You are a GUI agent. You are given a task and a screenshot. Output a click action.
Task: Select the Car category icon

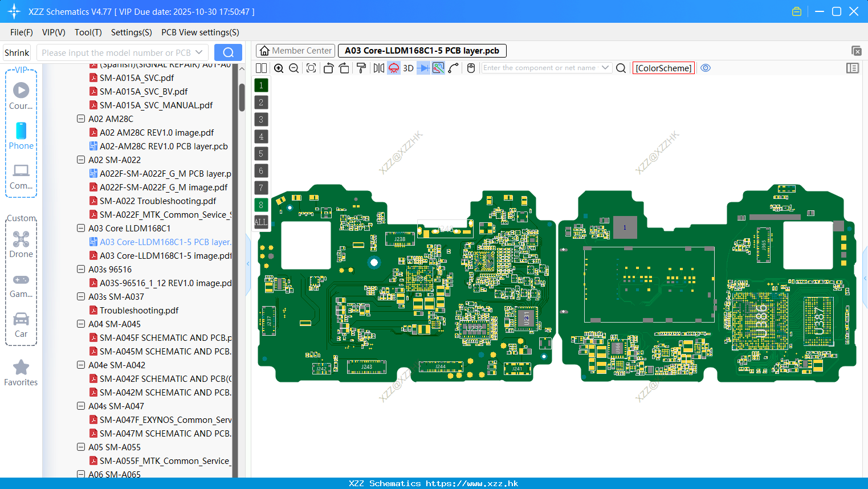21,325
